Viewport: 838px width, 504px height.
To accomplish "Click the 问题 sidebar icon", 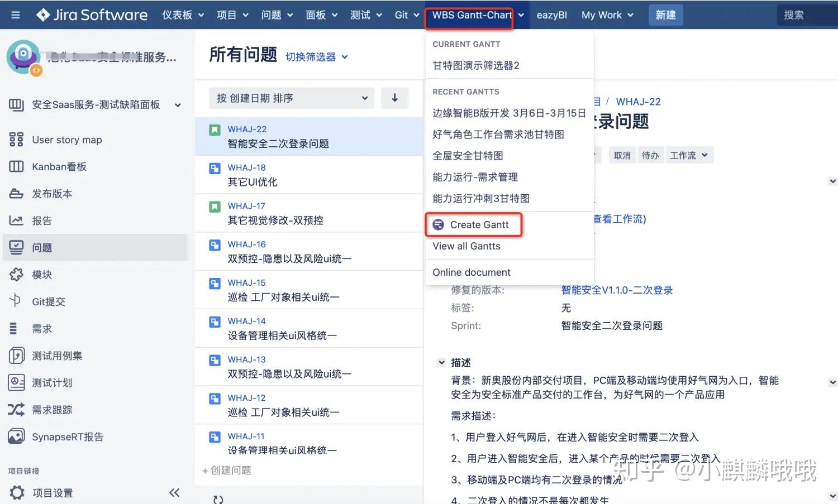I will pos(16,247).
